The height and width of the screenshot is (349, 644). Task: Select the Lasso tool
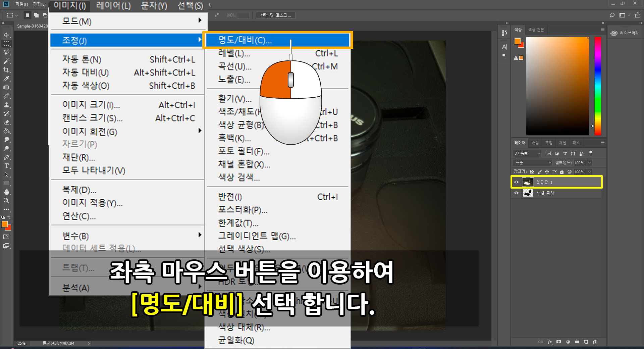tap(6, 52)
